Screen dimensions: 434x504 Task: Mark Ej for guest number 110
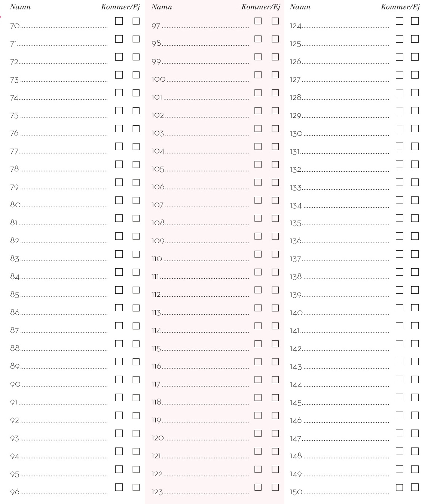[275, 254]
